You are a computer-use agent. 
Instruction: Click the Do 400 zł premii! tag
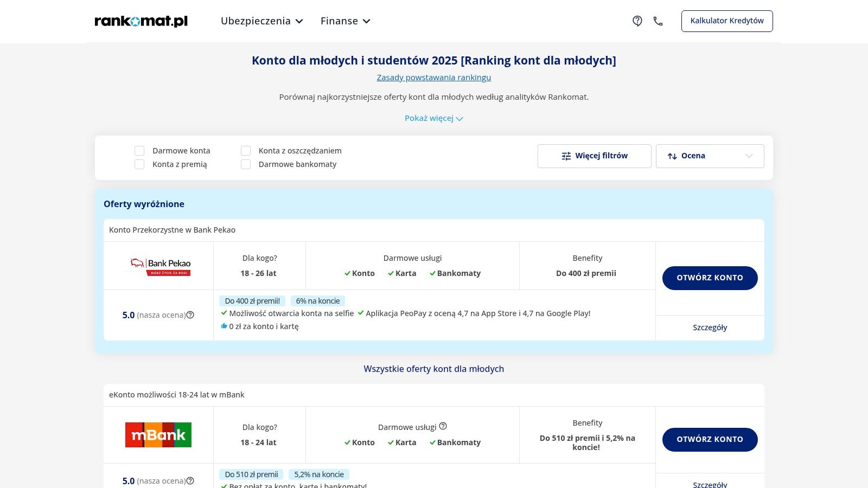pyautogui.click(x=252, y=301)
